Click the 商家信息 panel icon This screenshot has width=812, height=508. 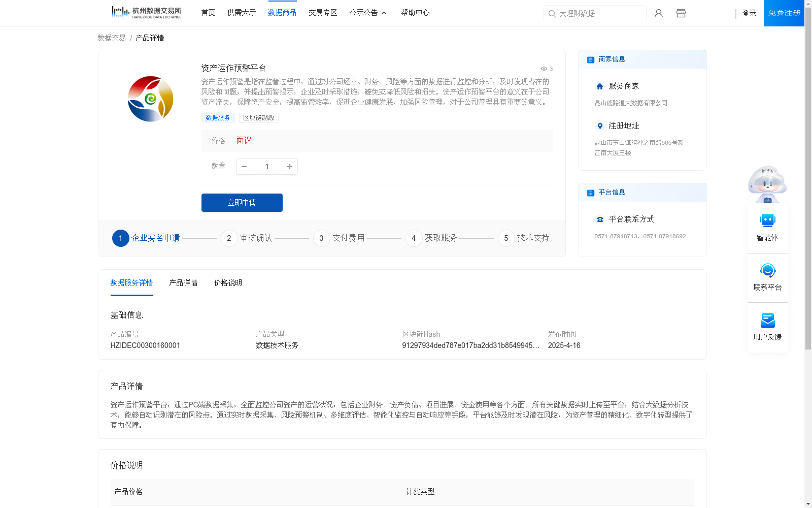point(591,60)
